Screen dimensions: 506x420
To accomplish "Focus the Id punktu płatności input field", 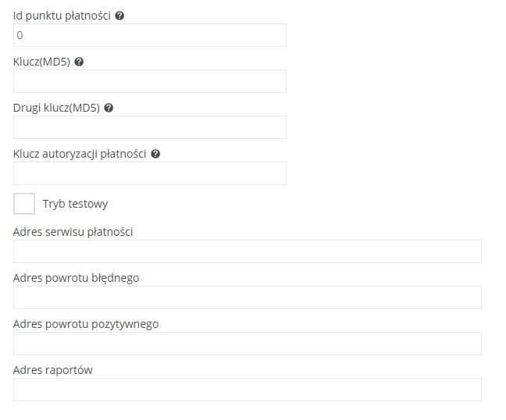I will (150, 35).
